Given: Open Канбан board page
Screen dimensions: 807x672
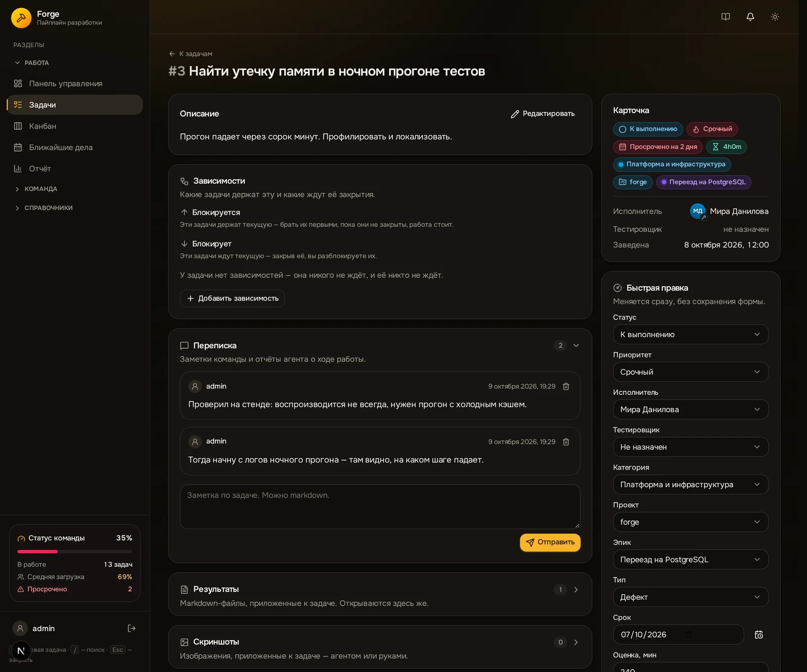Looking at the screenshot, I should point(75,126).
